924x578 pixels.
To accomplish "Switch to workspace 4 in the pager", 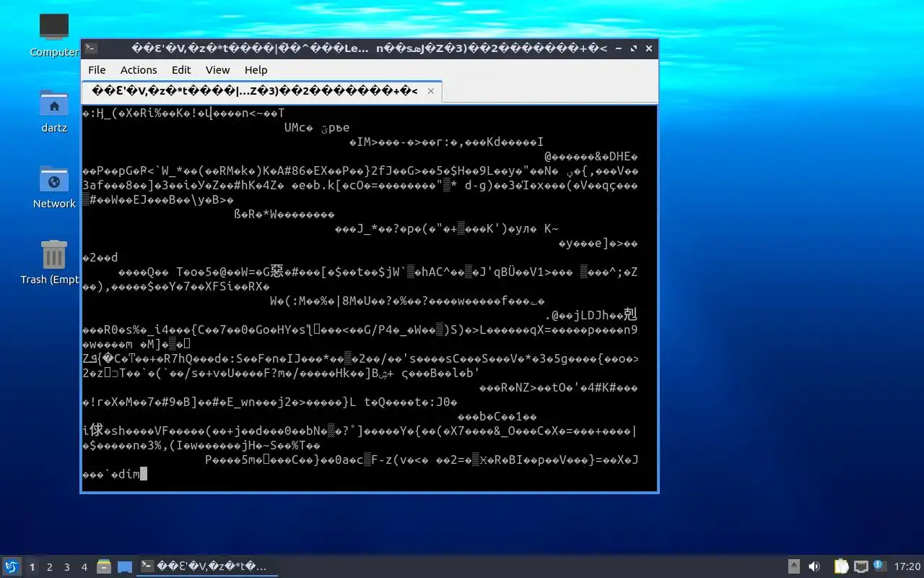I will 84,567.
